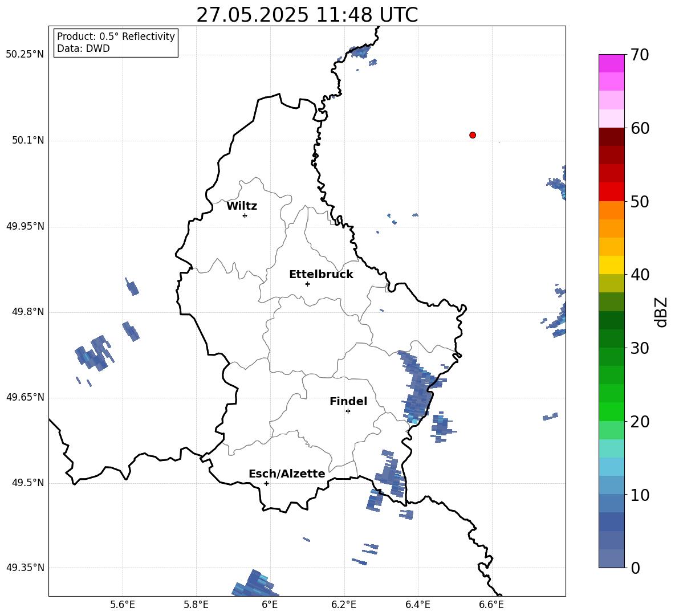675x616 pixels.
Task: Click the Findel label
Action: (x=348, y=401)
